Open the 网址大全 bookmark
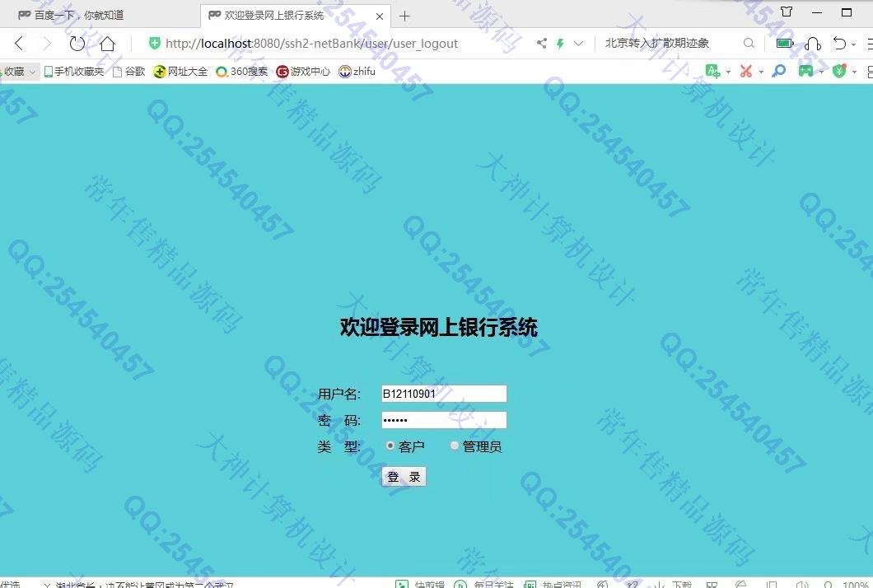Image resolution: width=873 pixels, height=588 pixels. click(180, 72)
